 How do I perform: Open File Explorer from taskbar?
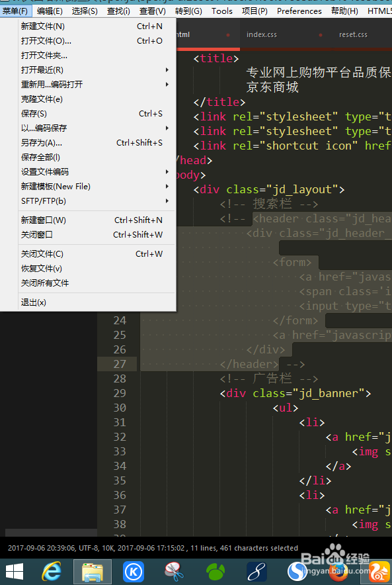[x=92, y=572]
